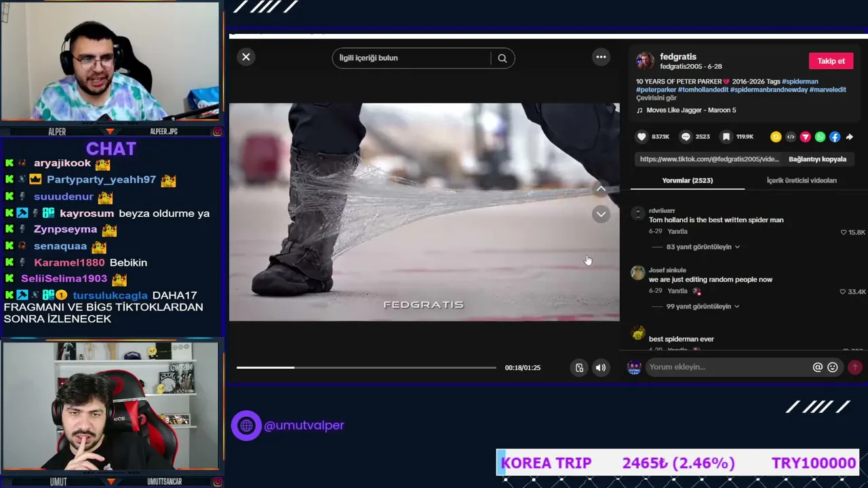
Task: Click the @umutvalper handle text
Action: point(304,426)
